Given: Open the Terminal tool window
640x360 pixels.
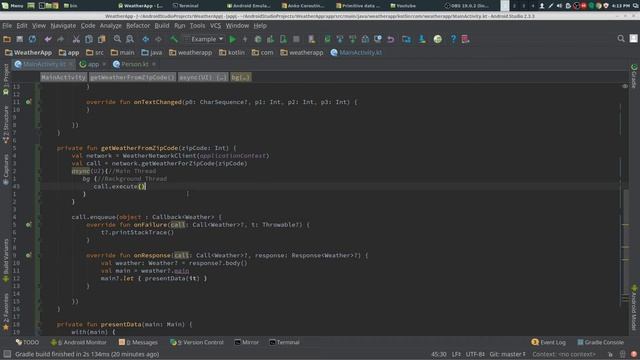Looking at the screenshot, I should [284, 342].
